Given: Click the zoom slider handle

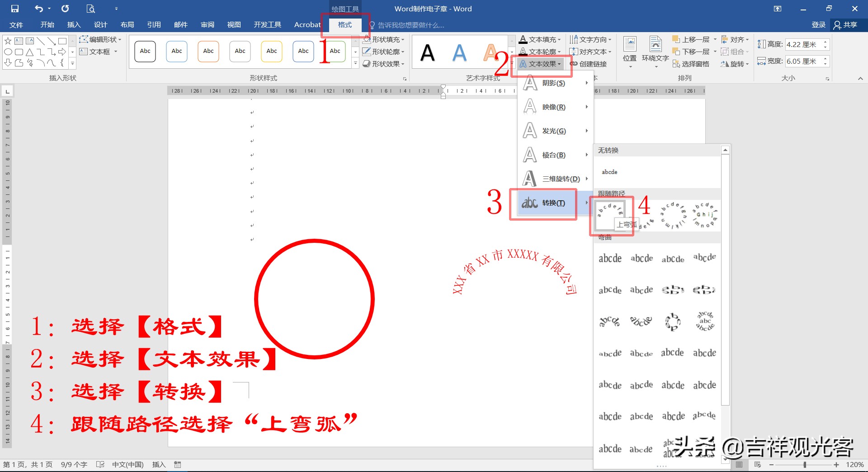Looking at the screenshot, I should [805, 464].
